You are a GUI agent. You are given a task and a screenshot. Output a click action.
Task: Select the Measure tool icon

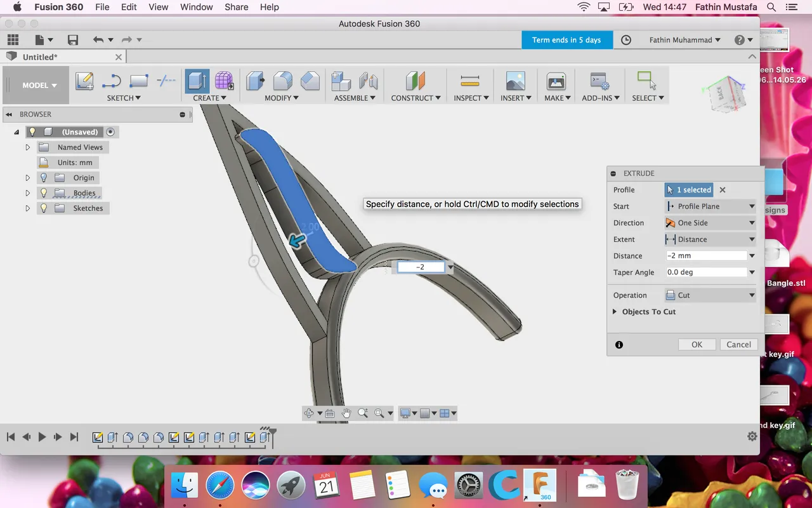[470, 81]
